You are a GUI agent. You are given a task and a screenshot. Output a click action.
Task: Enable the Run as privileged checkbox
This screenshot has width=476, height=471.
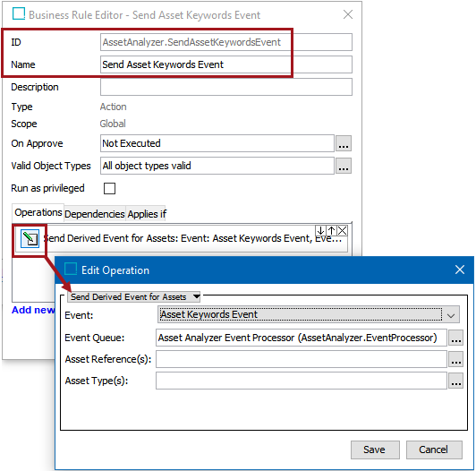109,188
